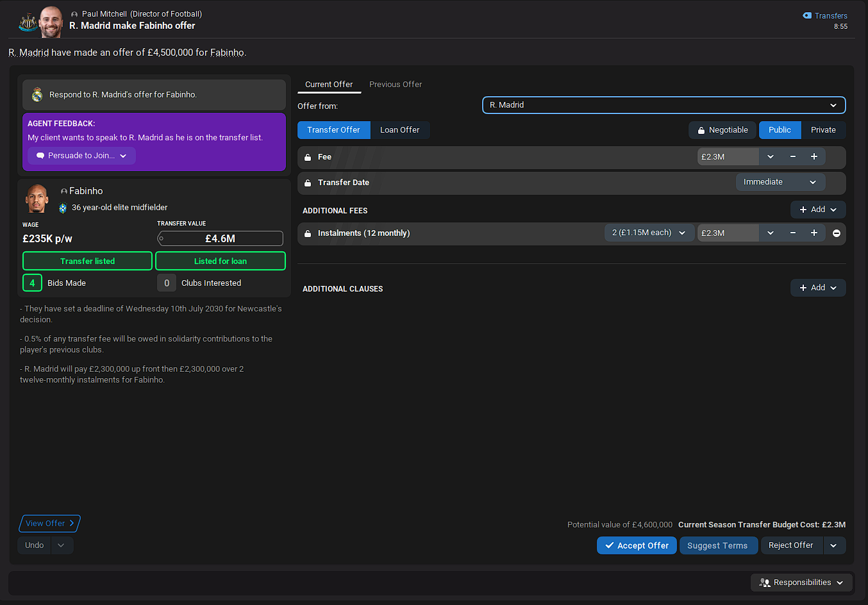868x605 pixels.
Task: Click the Instalments amount input field
Action: click(x=728, y=233)
